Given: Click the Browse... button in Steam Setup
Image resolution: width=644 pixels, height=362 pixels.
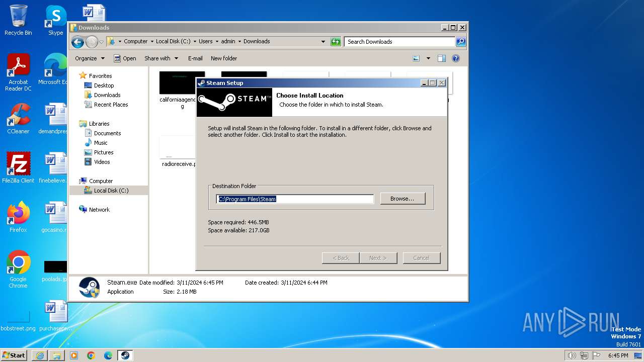Looking at the screenshot, I should [x=403, y=199].
